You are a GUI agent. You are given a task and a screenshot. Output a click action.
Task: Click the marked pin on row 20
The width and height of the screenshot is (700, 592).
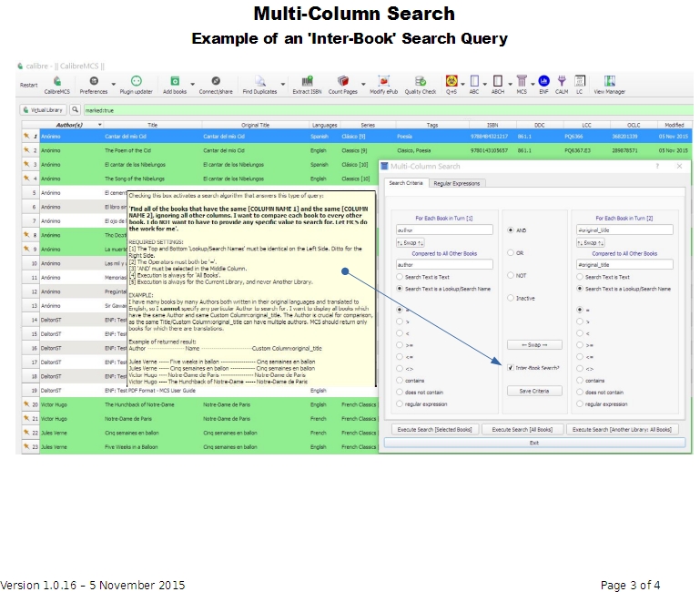click(x=26, y=404)
